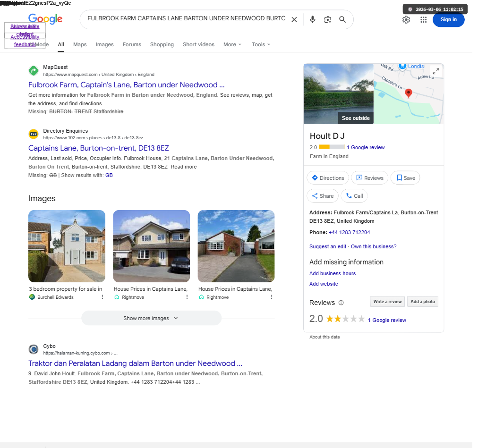The image size is (478, 448).
Task: Switch to the Forums tab
Action: pos(132,44)
